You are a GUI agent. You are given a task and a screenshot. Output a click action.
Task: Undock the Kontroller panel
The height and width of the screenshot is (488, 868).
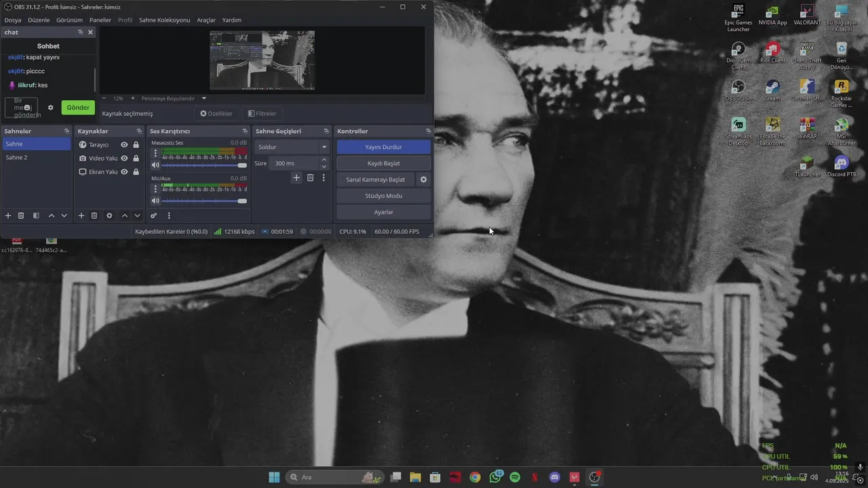coord(428,131)
